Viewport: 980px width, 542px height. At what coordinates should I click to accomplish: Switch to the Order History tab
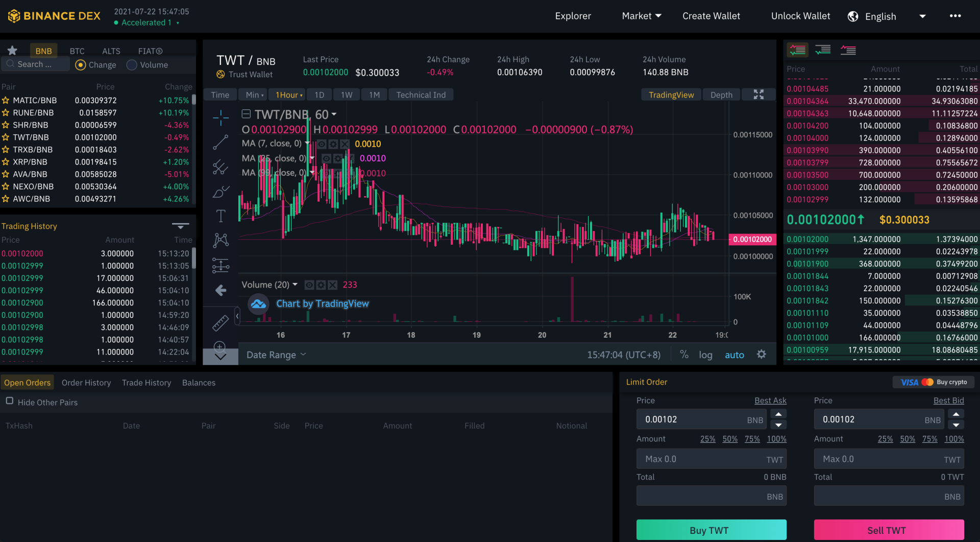pyautogui.click(x=86, y=383)
